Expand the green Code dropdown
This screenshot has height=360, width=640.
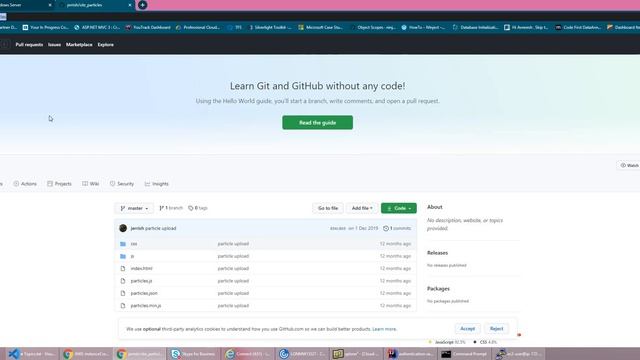pos(399,208)
